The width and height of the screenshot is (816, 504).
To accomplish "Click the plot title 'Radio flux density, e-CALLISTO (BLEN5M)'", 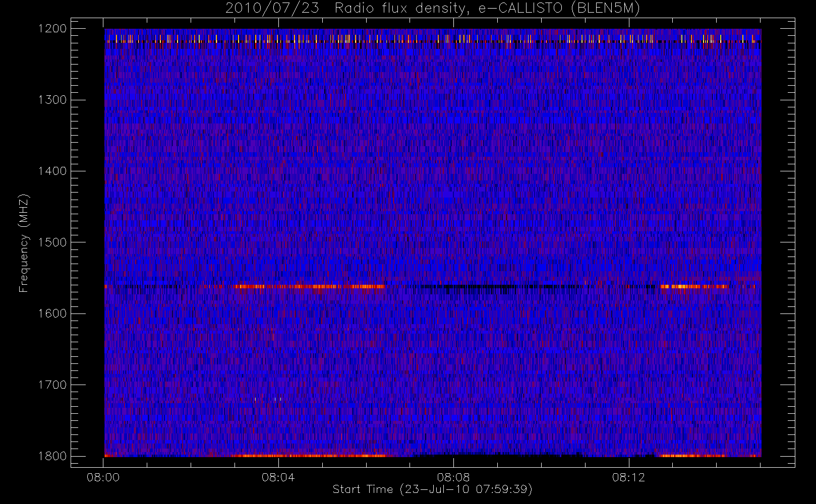I will (487, 9).
